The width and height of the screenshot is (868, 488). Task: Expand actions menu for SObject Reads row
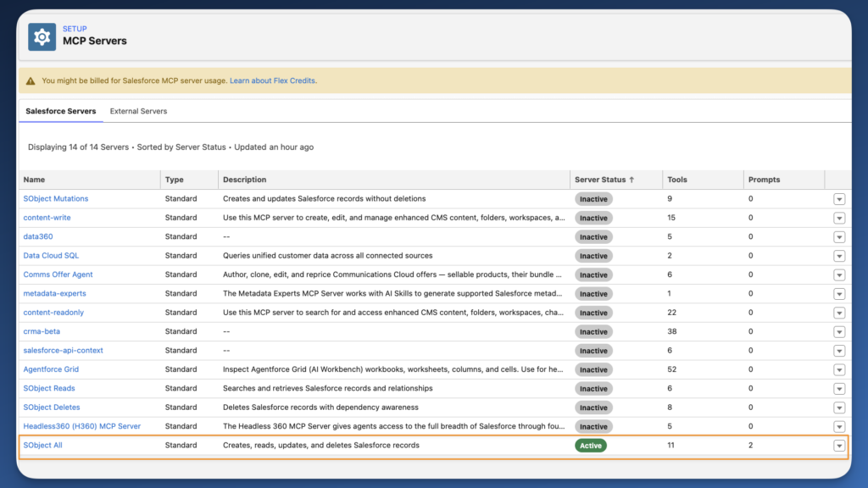pyautogui.click(x=839, y=388)
